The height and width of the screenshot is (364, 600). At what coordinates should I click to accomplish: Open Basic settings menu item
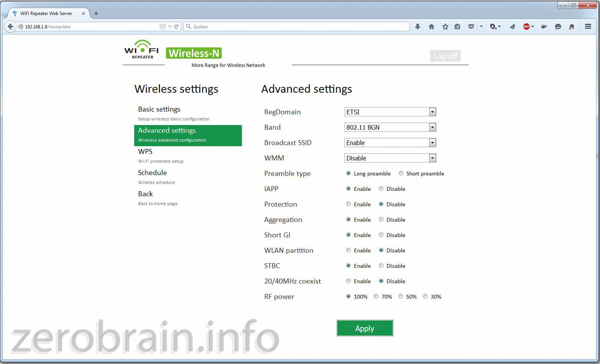coord(188,114)
